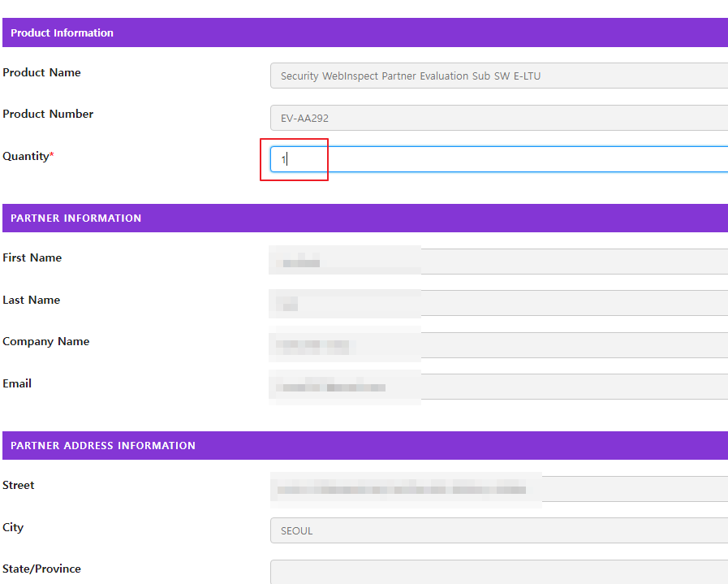This screenshot has height=584, width=728.
Task: Focus the Product Number field showing EV-AA292
Action: [499, 118]
